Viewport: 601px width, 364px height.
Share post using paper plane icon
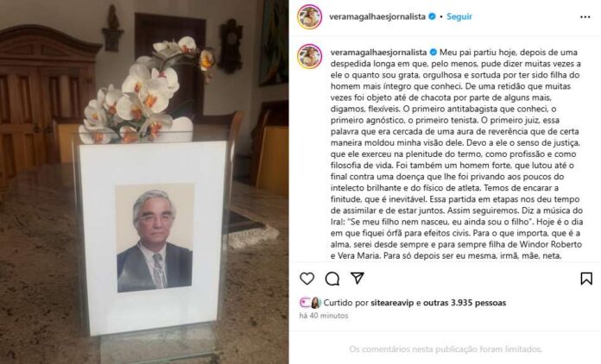coord(357,279)
